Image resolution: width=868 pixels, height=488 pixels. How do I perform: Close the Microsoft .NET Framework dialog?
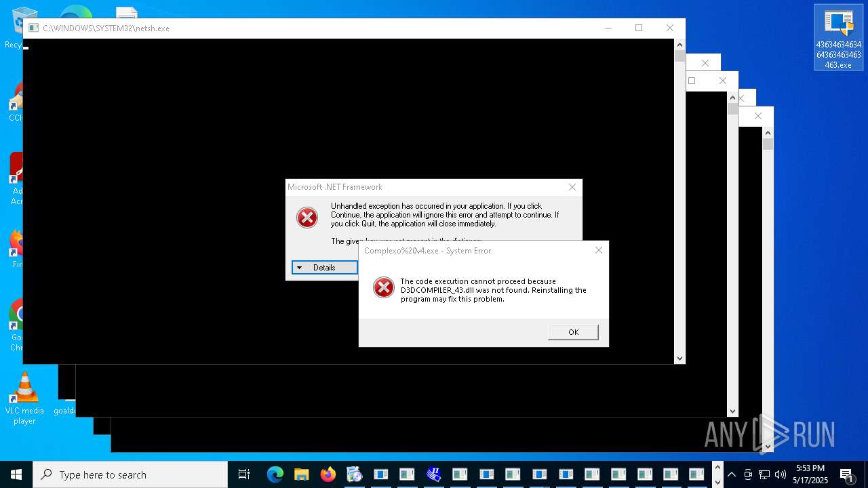[x=572, y=187]
